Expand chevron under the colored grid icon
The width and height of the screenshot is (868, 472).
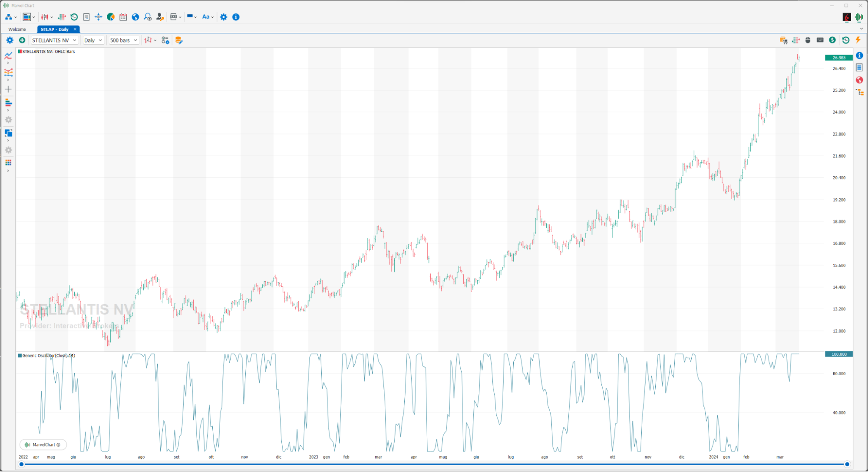pos(8,171)
